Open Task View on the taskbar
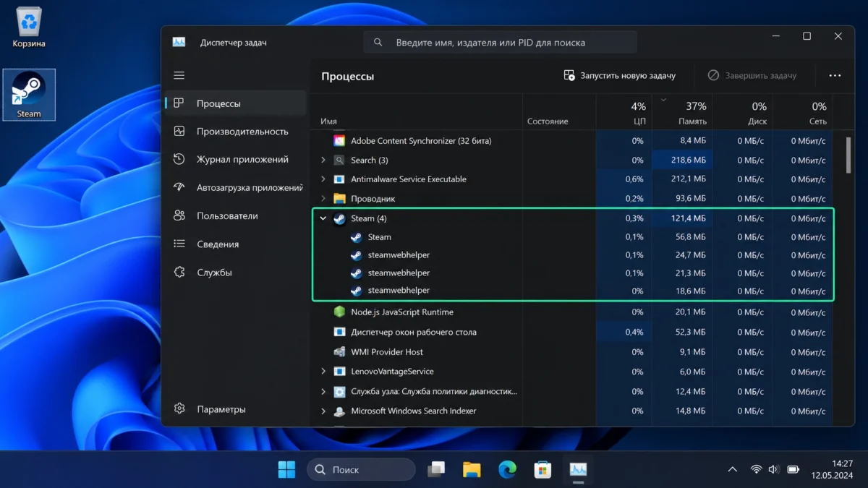 (x=436, y=470)
